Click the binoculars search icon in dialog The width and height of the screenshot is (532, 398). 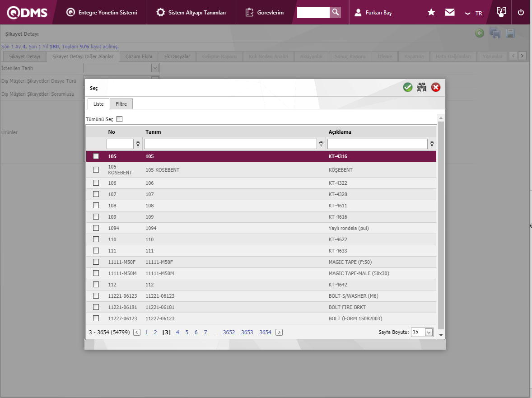422,88
